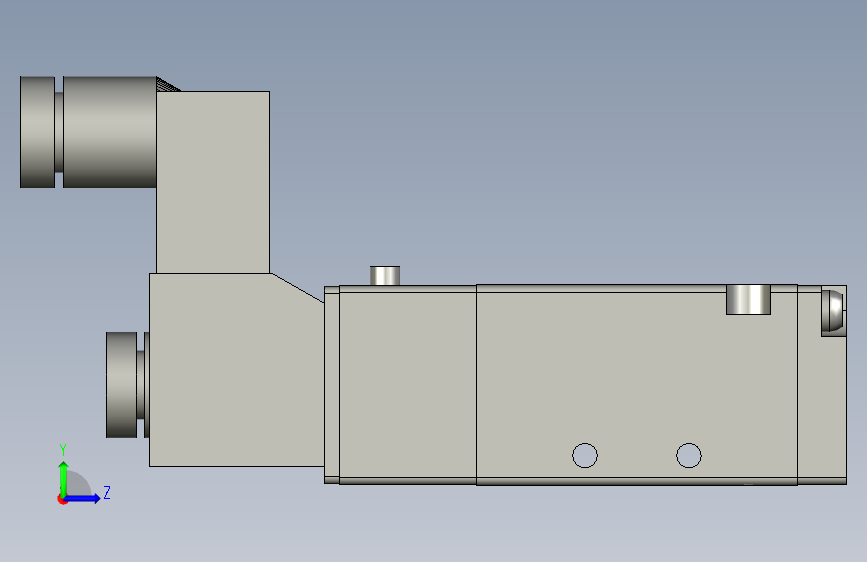Select the cylindrical port recessed in body top
Image resolution: width=867 pixels, height=562 pixels.
pyautogui.click(x=748, y=299)
